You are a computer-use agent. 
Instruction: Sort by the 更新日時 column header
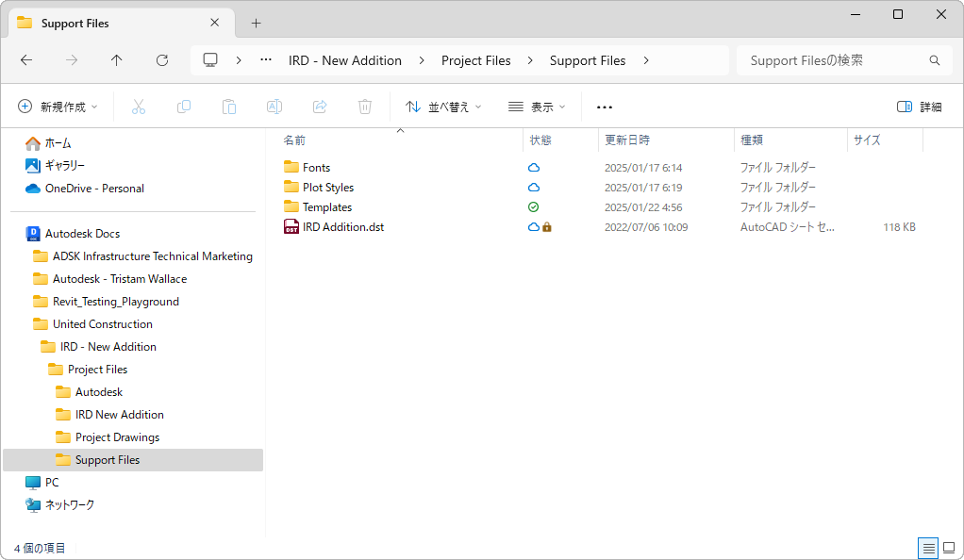coord(626,140)
